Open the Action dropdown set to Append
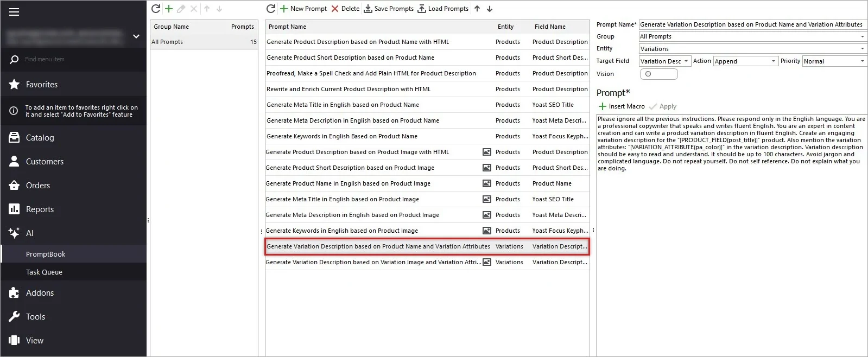 coord(774,61)
